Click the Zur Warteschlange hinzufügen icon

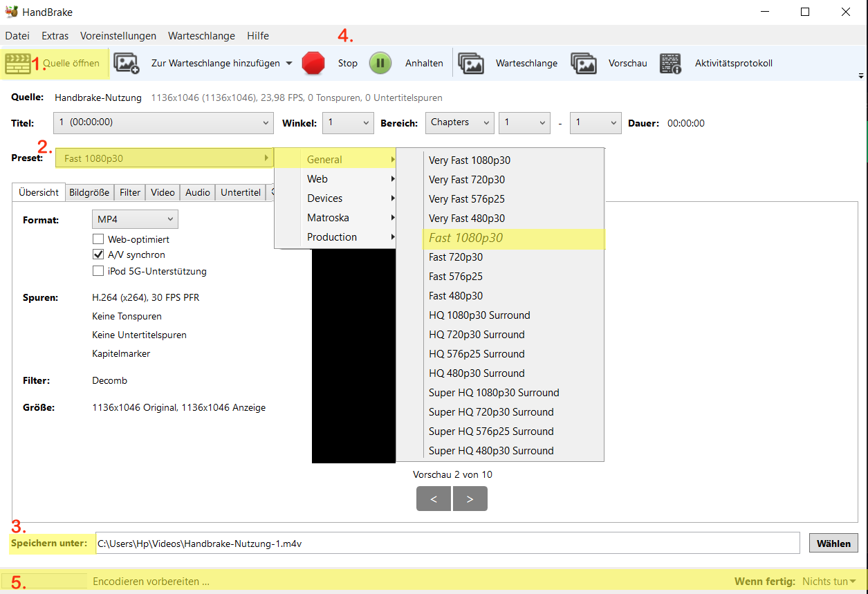(x=126, y=62)
